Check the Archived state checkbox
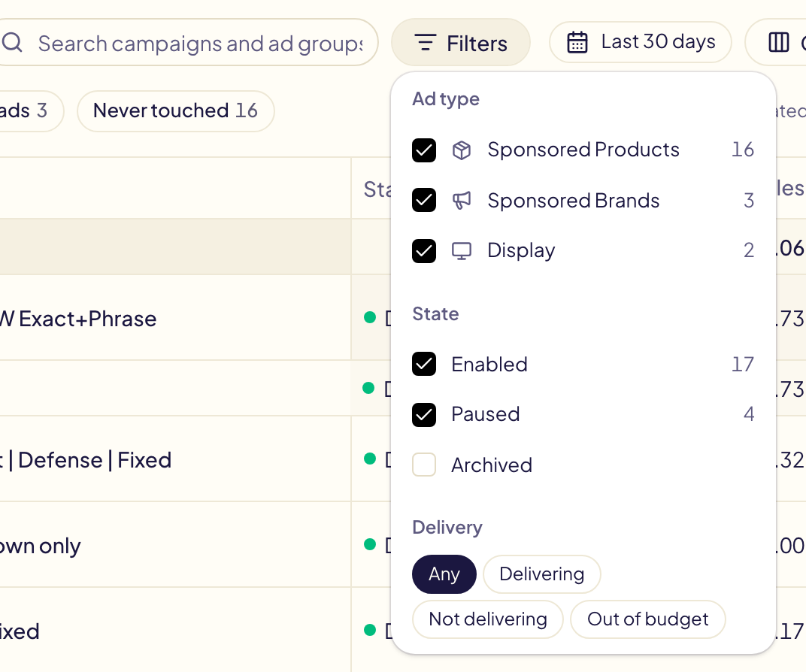This screenshot has height=672, width=806. (424, 465)
